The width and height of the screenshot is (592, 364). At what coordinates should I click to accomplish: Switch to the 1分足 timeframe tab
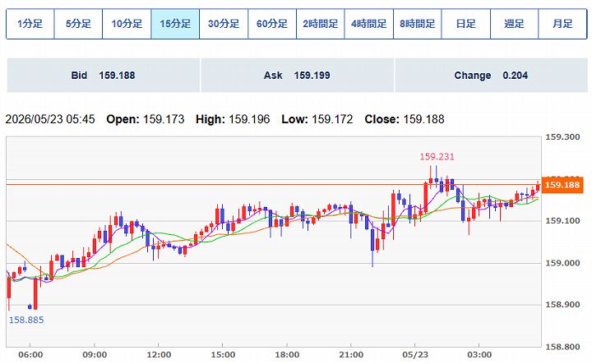[30, 24]
